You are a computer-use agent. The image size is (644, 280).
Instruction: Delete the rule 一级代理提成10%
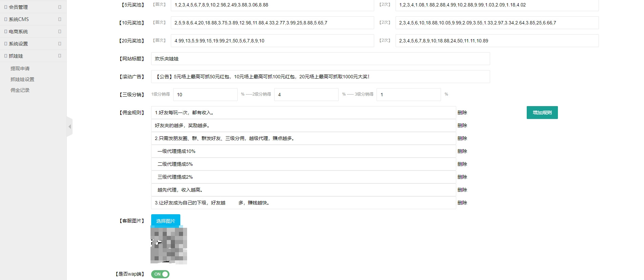(x=462, y=151)
